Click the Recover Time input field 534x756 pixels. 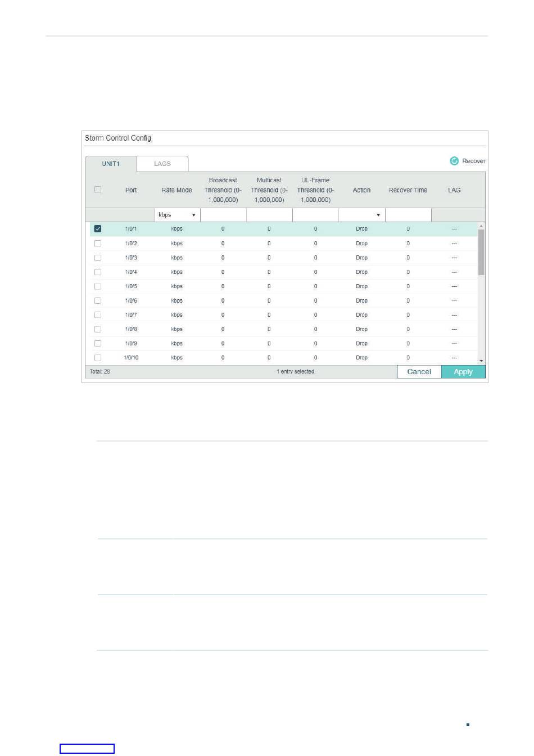click(408, 215)
